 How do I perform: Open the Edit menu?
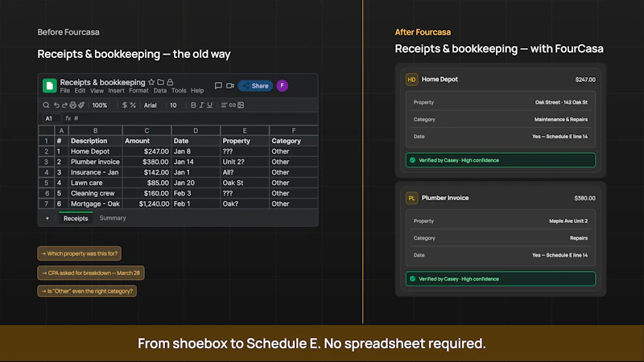(x=80, y=91)
